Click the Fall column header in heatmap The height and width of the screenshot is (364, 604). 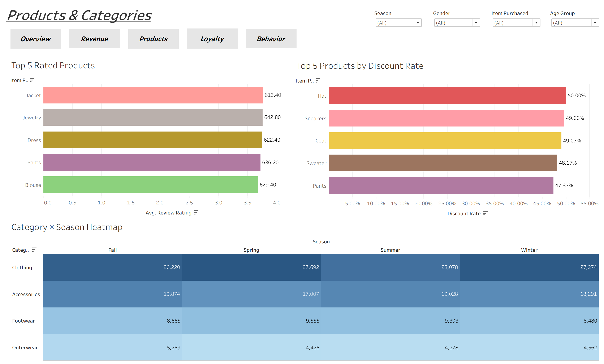click(112, 250)
